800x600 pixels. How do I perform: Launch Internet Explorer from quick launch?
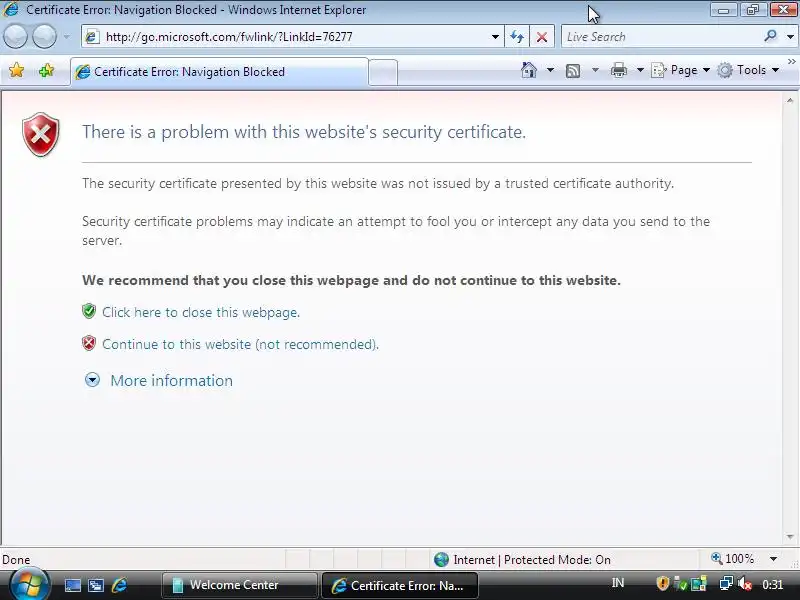point(120,585)
